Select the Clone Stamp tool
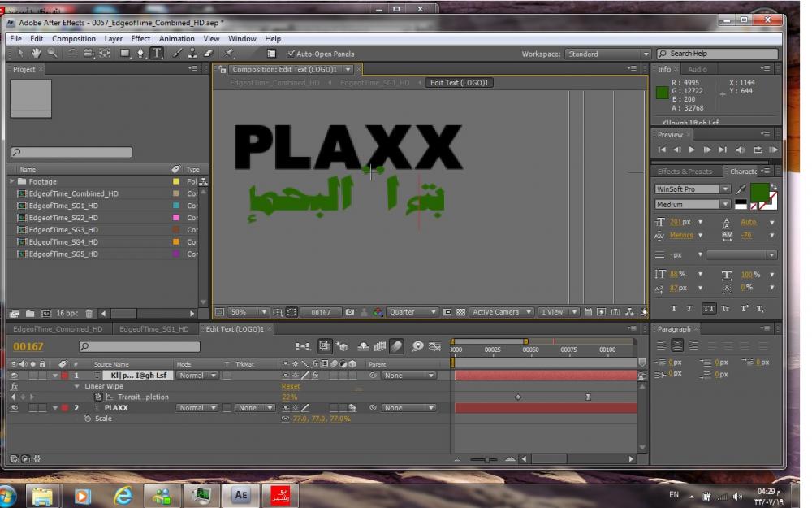The image size is (812, 508). click(192, 54)
